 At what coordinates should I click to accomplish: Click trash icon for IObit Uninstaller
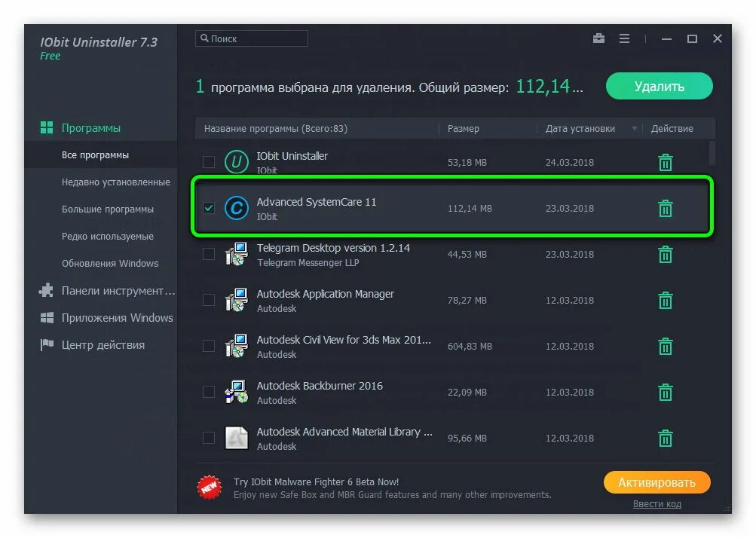pos(666,163)
